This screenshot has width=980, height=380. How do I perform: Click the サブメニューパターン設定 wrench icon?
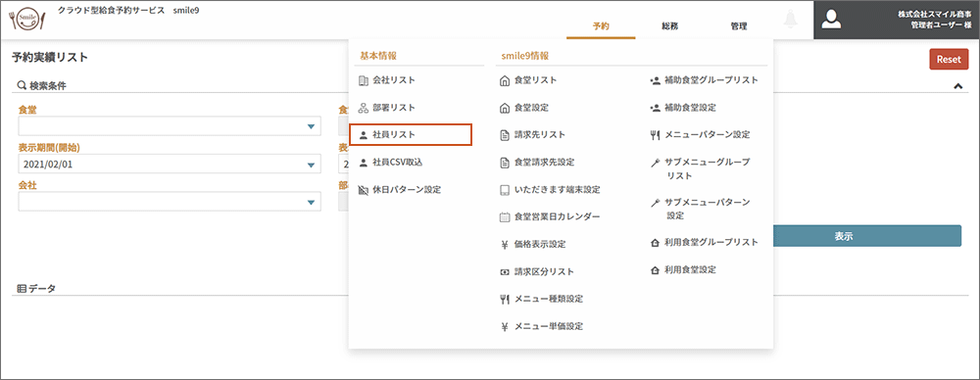tap(655, 203)
